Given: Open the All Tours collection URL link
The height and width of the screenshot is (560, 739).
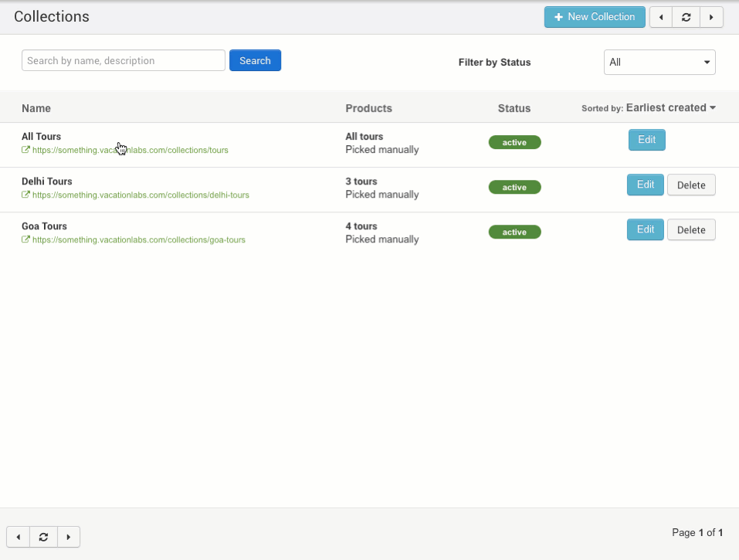Looking at the screenshot, I should click(130, 151).
